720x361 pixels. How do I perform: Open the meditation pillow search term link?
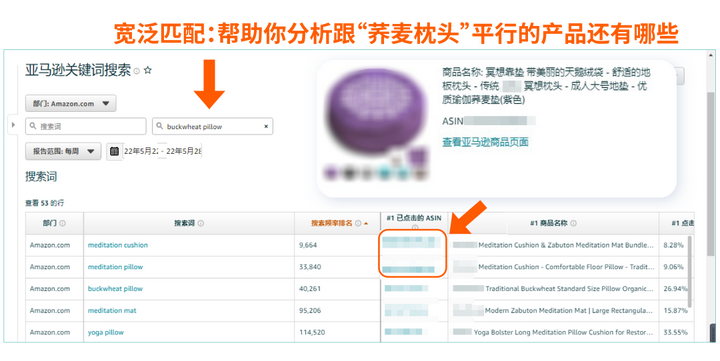115,267
